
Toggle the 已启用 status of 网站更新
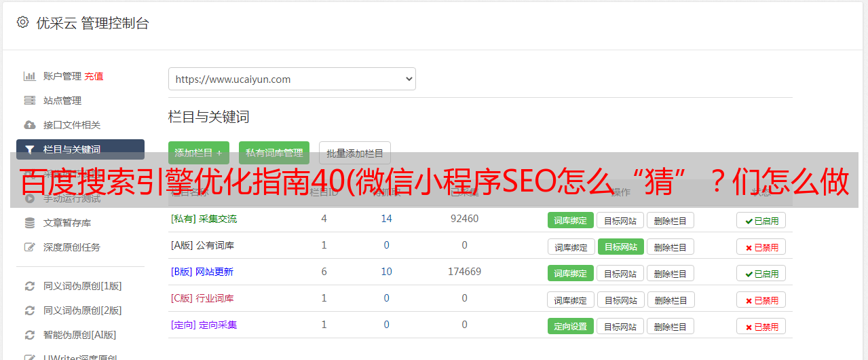(x=761, y=273)
